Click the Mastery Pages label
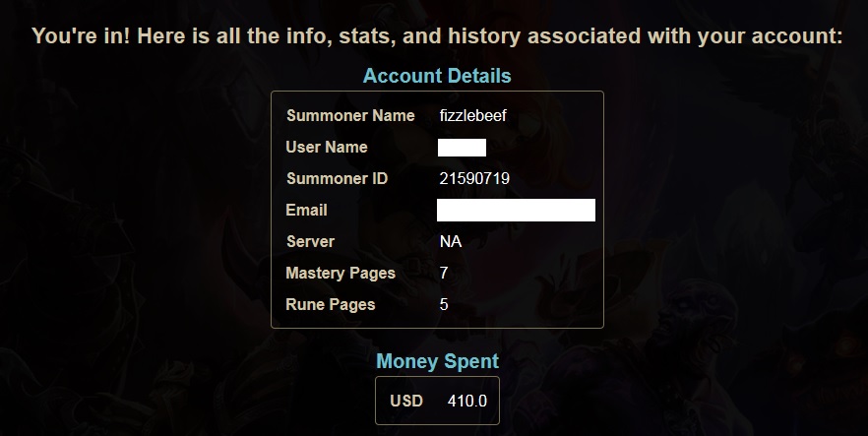Viewport: 868px width, 436px height. pyautogui.click(x=341, y=274)
